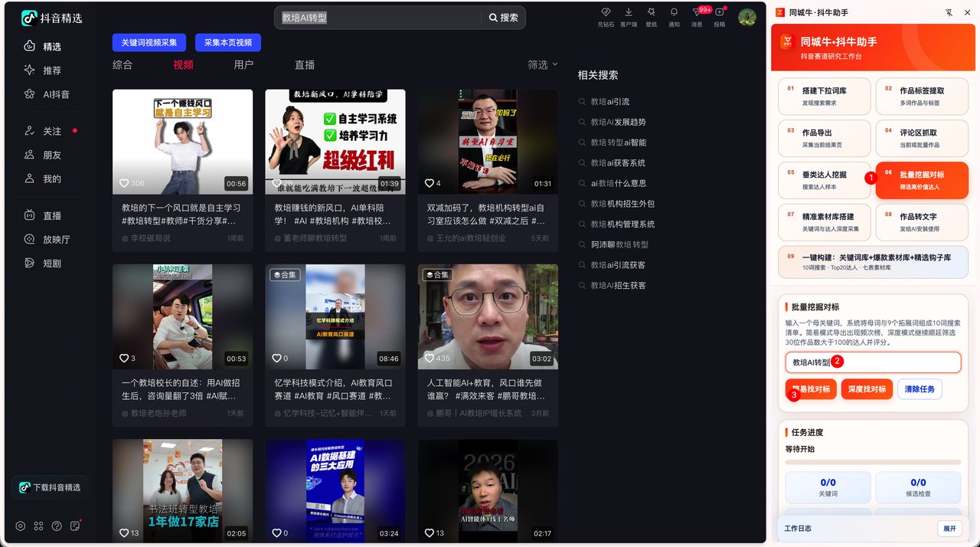
Task: Select 06 批量挖掘对标 card
Action: coord(922,180)
